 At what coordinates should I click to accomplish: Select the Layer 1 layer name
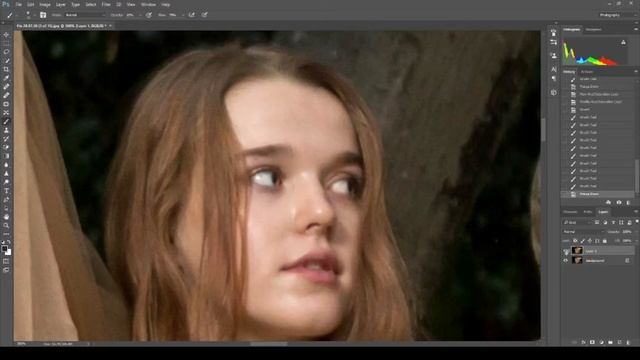(x=591, y=251)
